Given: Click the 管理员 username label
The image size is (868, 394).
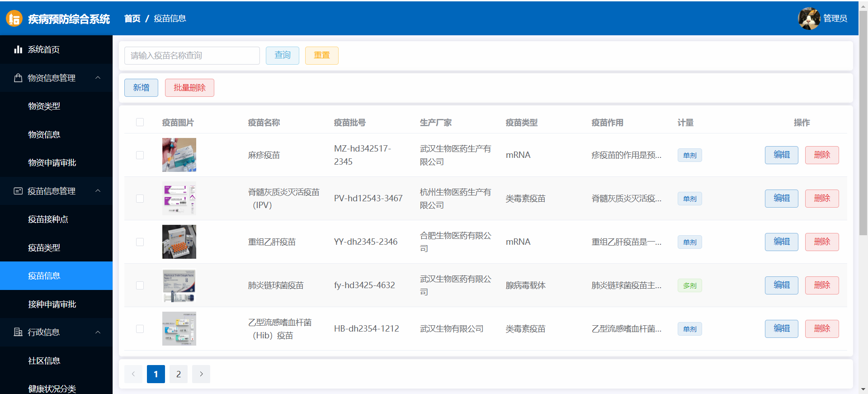Looking at the screenshot, I should click(835, 19).
